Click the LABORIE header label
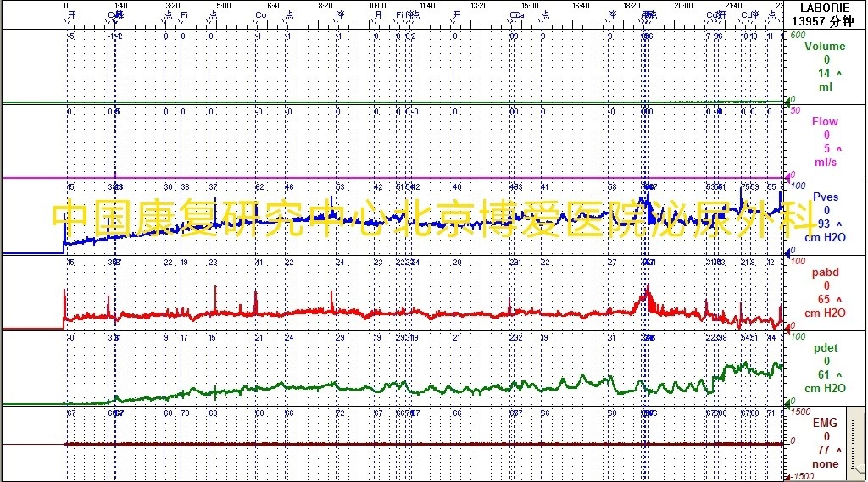This screenshot has height=482, width=868. 824,8
